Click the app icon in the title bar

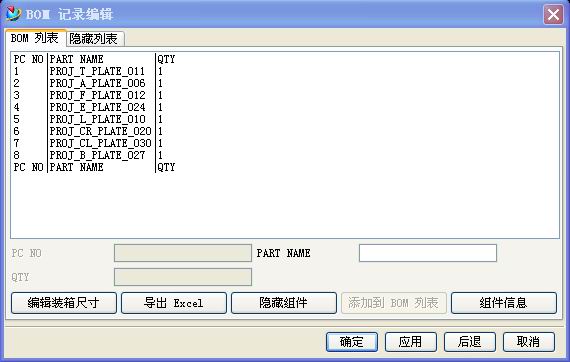(x=14, y=14)
